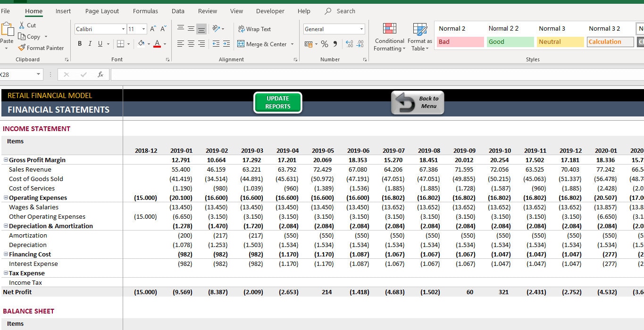Toggle bold formatting
The width and height of the screenshot is (644, 330).
80,43
